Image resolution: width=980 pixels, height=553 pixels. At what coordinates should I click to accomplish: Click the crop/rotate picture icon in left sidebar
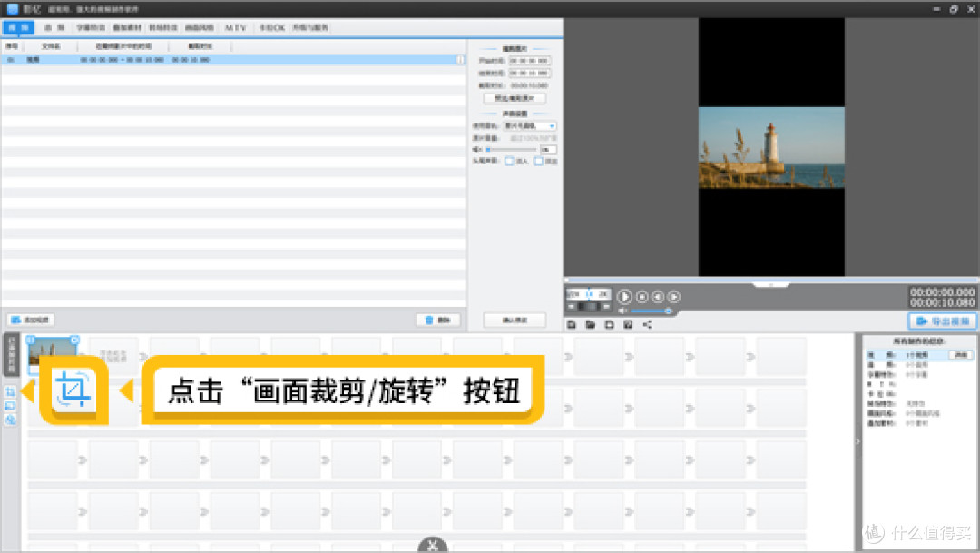pyautogui.click(x=10, y=391)
